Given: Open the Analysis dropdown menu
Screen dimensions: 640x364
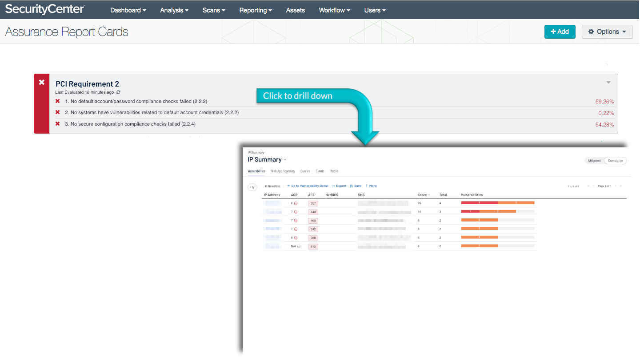Looking at the screenshot, I should pyautogui.click(x=174, y=10).
